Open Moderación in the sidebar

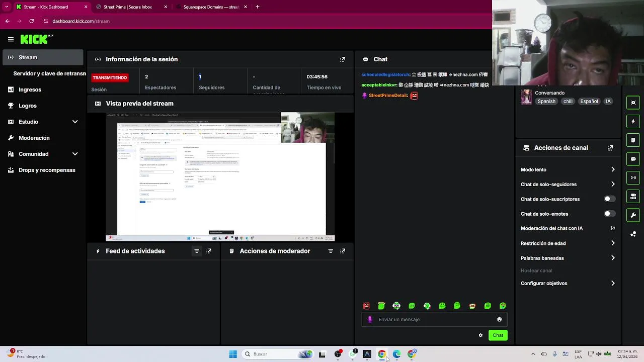(x=43, y=138)
